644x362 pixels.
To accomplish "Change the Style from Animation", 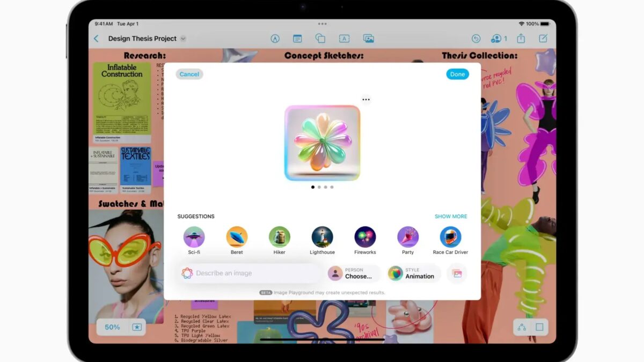I will coord(413,273).
